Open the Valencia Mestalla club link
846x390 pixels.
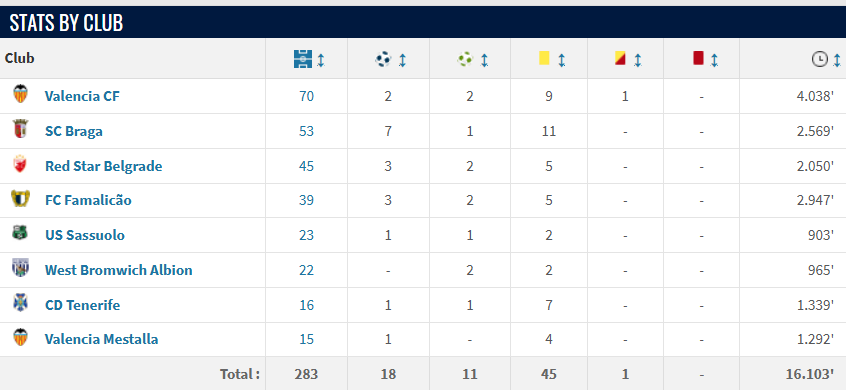101,339
